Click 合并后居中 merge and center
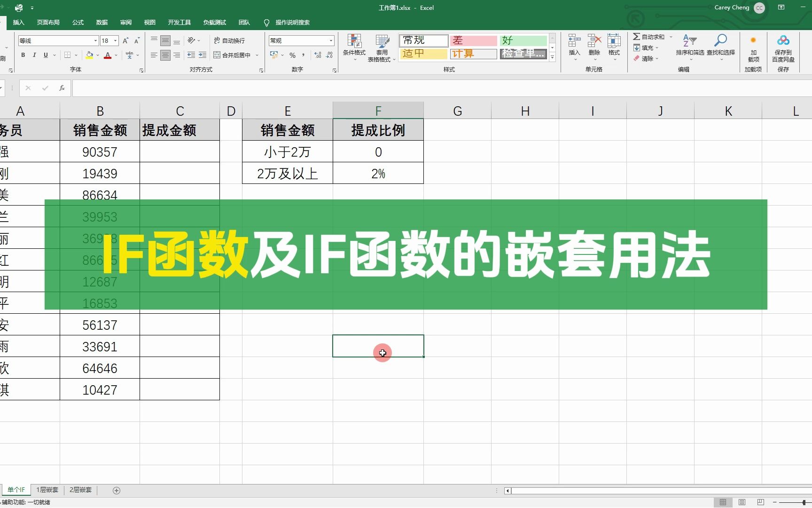 [232, 55]
